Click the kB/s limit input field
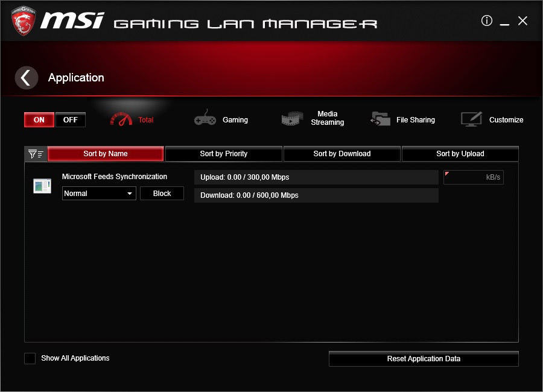543x392 pixels. point(474,177)
